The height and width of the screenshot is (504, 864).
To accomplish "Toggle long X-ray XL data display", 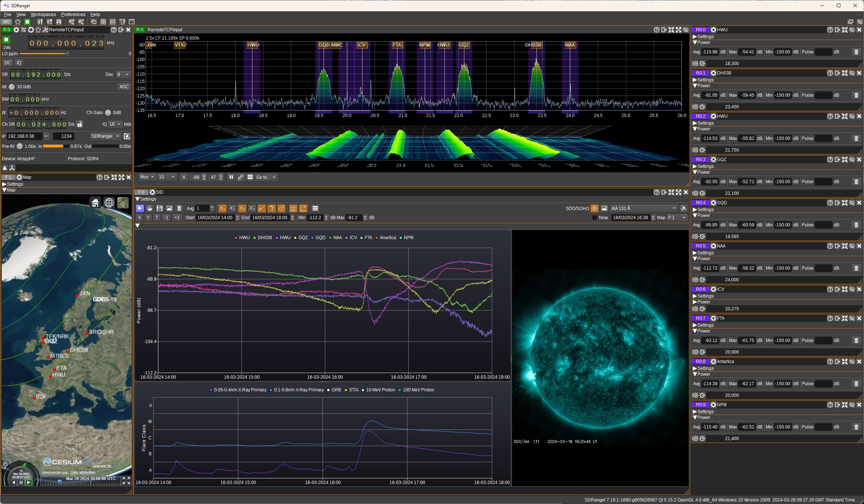I will (222, 208).
